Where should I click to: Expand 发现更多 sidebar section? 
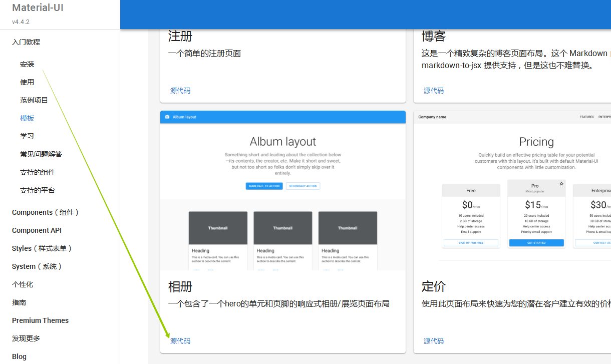(x=26, y=338)
